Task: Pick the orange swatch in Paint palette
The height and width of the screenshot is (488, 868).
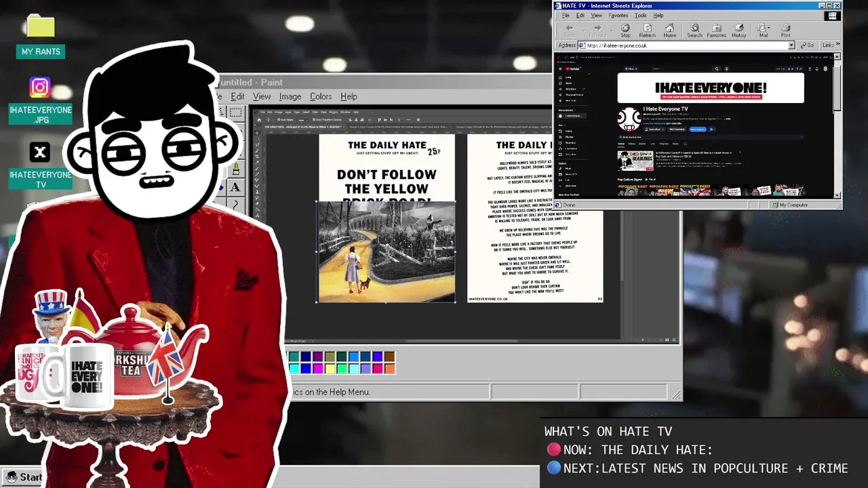Action: (389, 368)
